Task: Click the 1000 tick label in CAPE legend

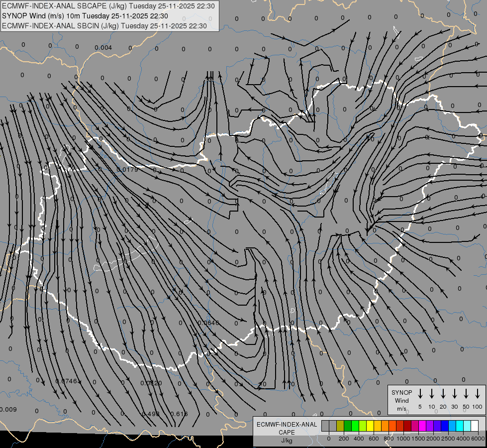Action: tap(403, 439)
